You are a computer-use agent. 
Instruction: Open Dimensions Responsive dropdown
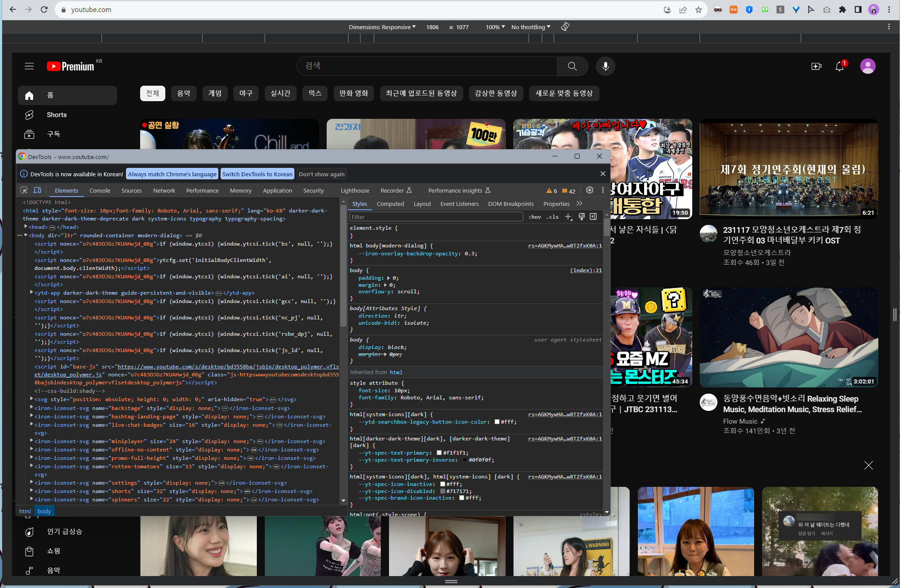coord(382,27)
